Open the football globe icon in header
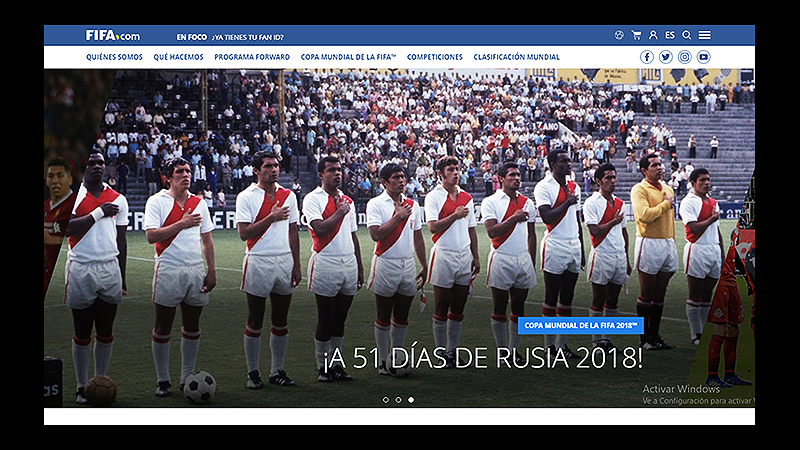Viewport: 800px width, 450px height. pos(619,35)
